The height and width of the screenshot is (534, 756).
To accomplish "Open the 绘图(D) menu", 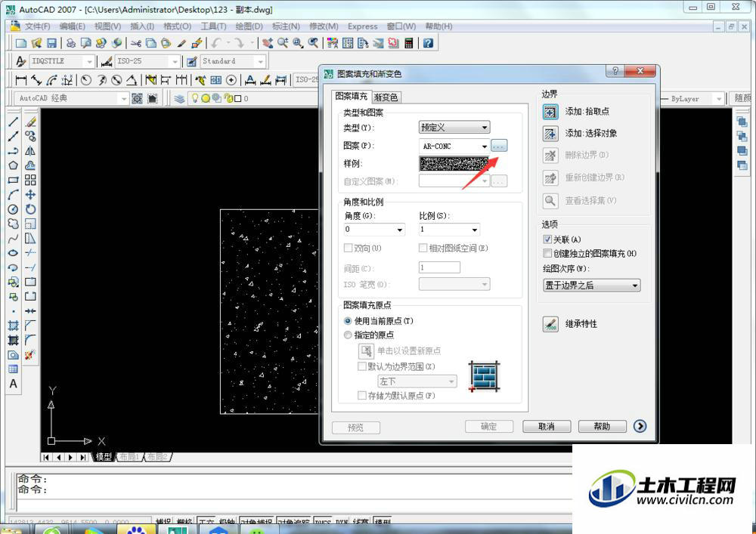I will pyautogui.click(x=249, y=26).
